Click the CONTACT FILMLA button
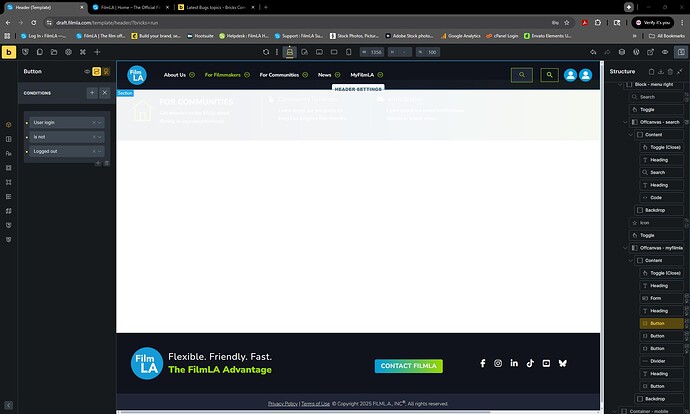Image resolution: width=690 pixels, height=414 pixels. point(408,366)
